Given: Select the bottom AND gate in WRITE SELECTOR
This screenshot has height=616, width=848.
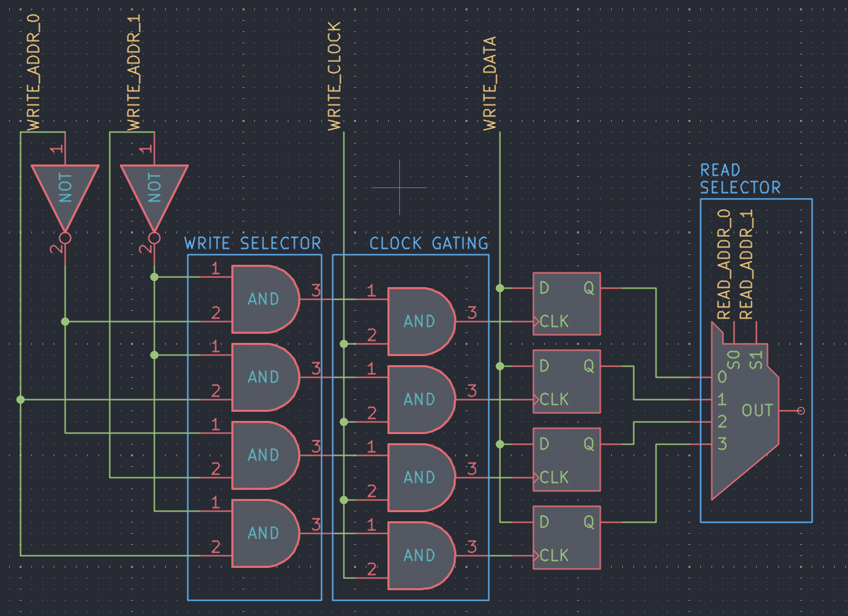Looking at the screenshot, I should pos(265,533).
